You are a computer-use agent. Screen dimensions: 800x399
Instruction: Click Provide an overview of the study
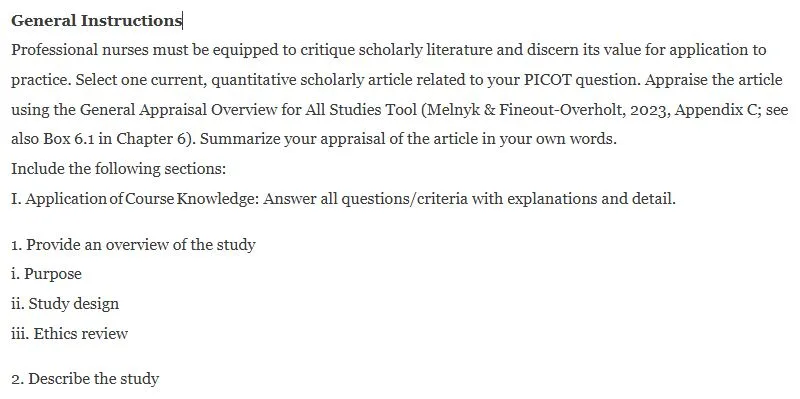click(x=133, y=245)
